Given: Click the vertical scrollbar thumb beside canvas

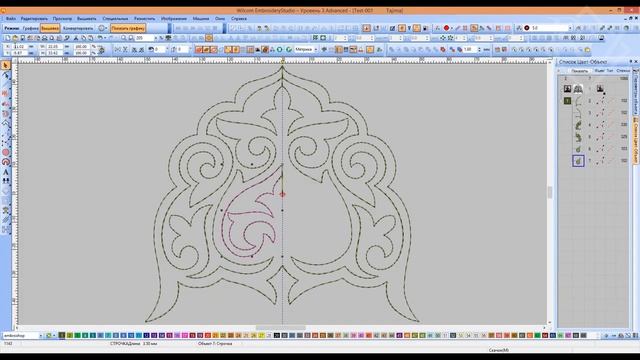Looking at the screenshot, I should [550, 192].
